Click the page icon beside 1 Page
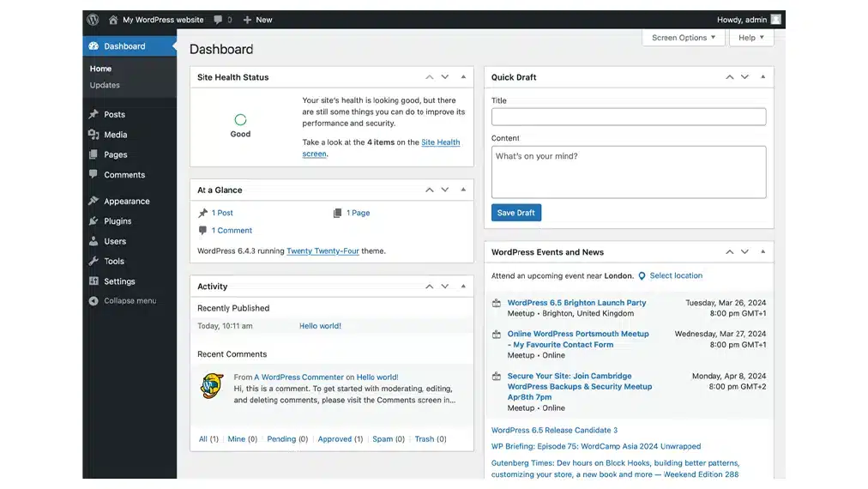Screen dimensions: 868x489 337,213
